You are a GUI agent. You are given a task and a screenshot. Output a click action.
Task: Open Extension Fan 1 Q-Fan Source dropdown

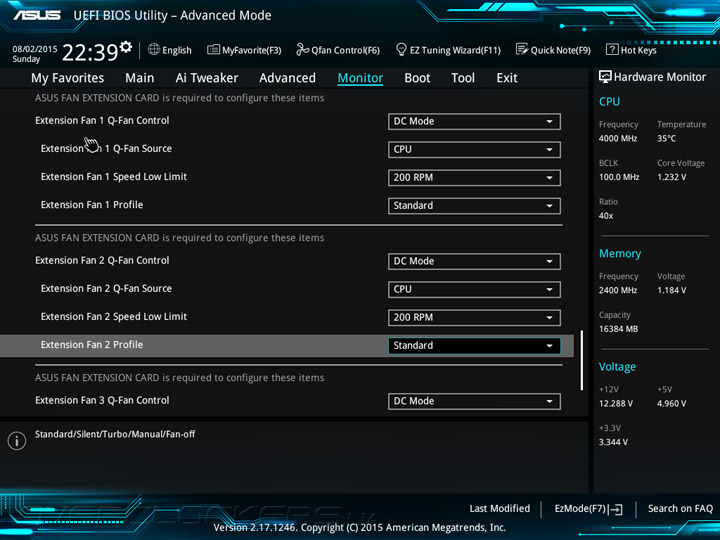pyautogui.click(x=474, y=149)
